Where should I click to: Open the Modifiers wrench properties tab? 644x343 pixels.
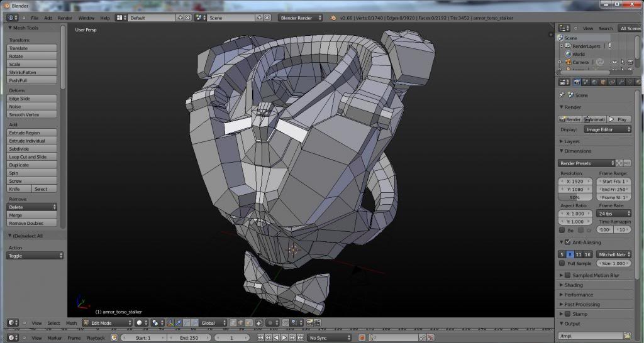tap(620, 82)
